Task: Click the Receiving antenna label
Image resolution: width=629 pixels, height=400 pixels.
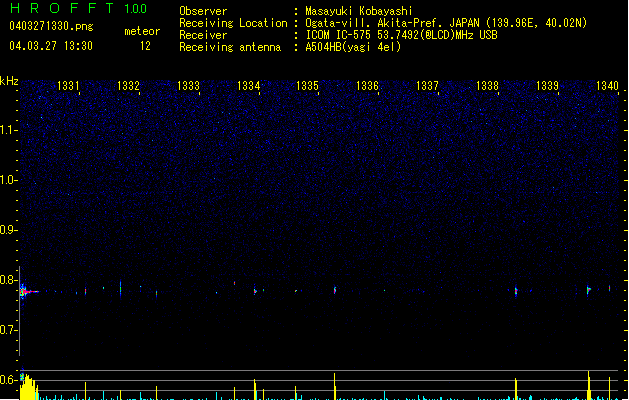Action: (x=230, y=47)
